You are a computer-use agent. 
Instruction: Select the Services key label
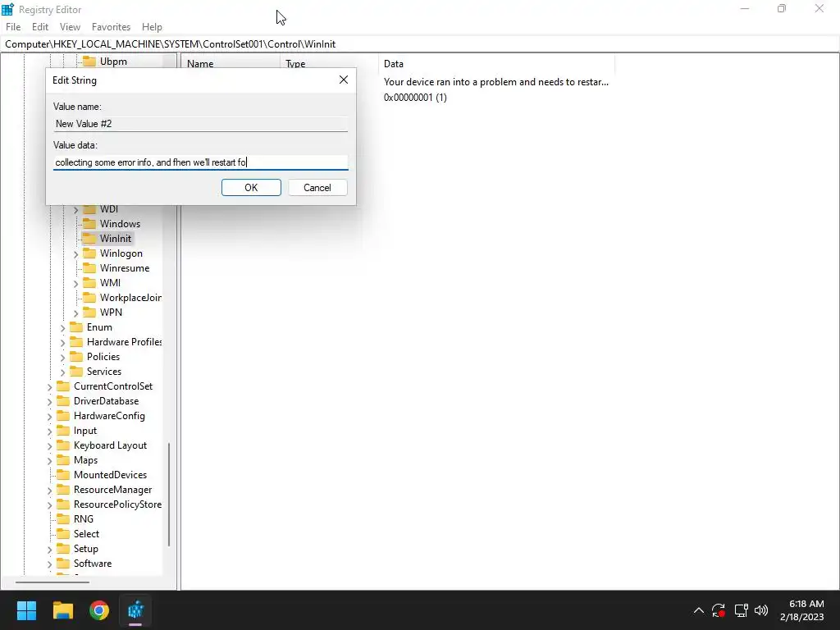pos(104,372)
